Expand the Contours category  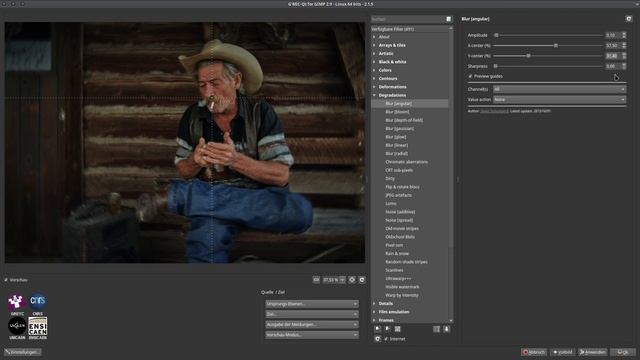click(x=374, y=78)
